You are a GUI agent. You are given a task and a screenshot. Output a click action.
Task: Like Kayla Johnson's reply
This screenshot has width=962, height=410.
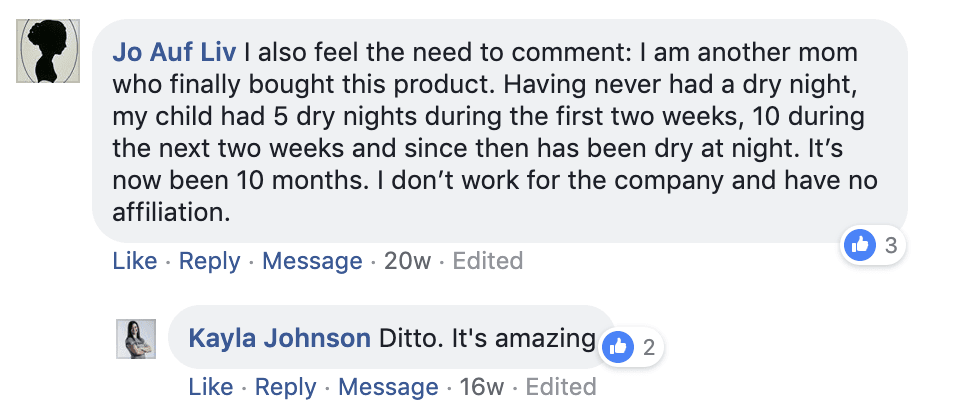tap(210, 387)
